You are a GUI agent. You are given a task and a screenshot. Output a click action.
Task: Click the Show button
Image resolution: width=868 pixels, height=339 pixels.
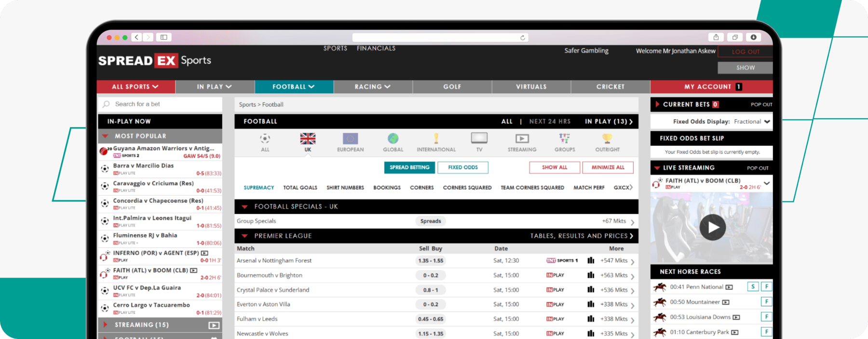(x=746, y=68)
